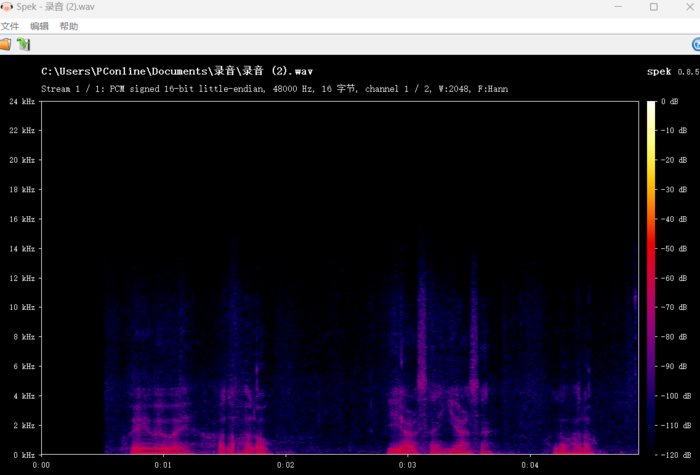Click the 0:00 time axis label
The image size is (700, 475).
coord(41,465)
